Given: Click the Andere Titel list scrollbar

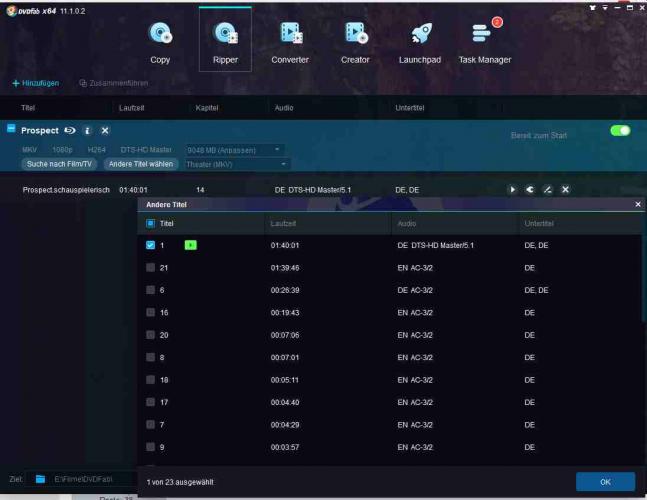Looking at the screenshot, I should [x=644, y=276].
